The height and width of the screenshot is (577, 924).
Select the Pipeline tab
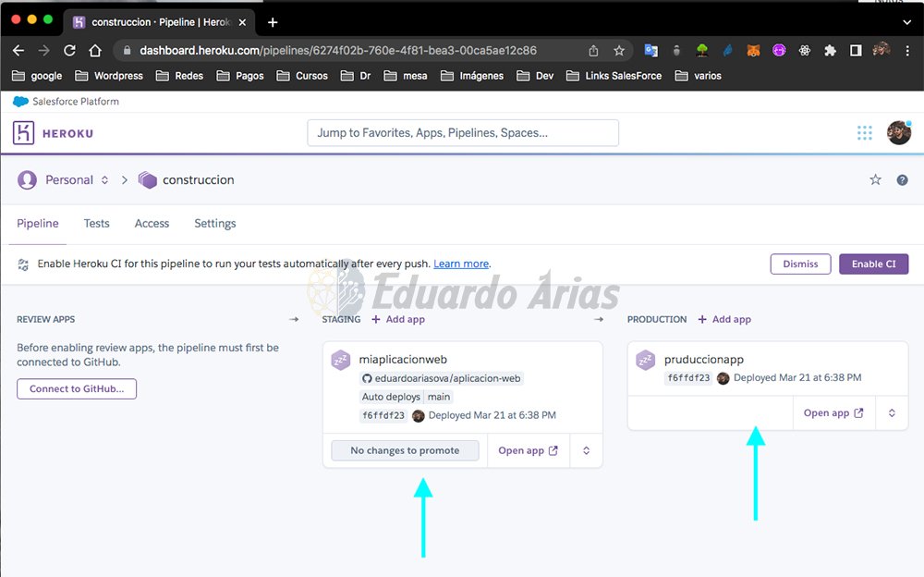coord(38,224)
